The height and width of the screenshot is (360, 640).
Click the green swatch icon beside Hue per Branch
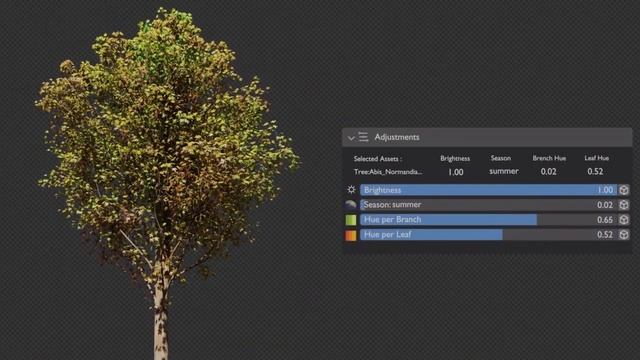(x=351, y=220)
